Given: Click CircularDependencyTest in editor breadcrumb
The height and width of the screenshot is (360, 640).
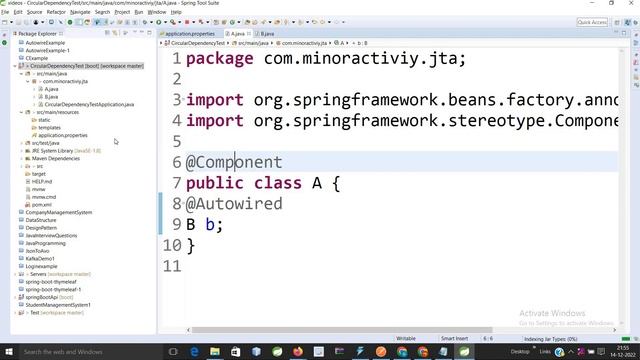Looking at the screenshot, I should click(198, 43).
